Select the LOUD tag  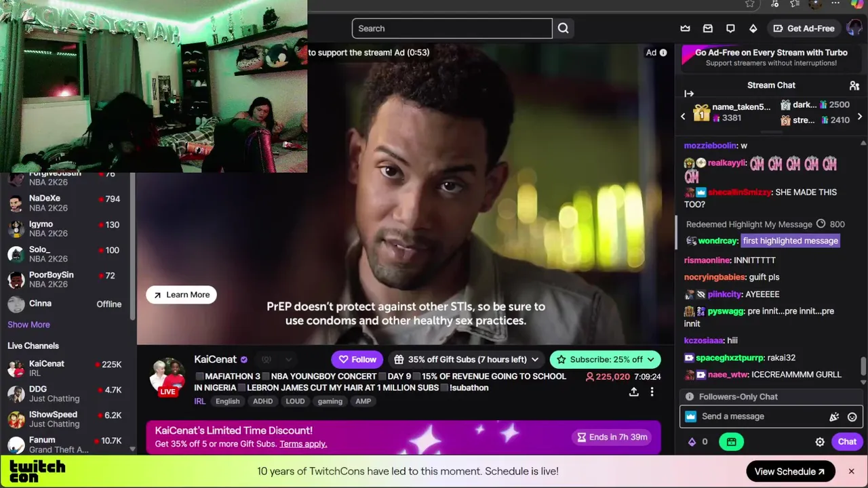pyautogui.click(x=295, y=401)
